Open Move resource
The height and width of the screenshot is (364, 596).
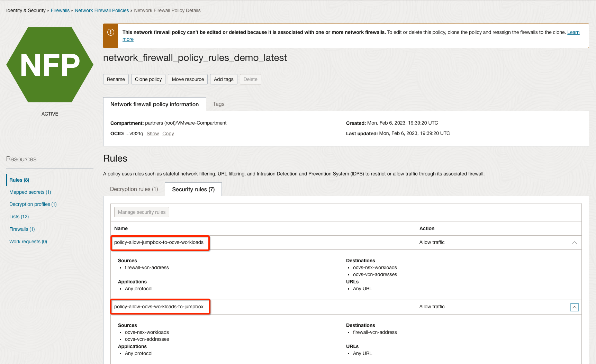(188, 79)
